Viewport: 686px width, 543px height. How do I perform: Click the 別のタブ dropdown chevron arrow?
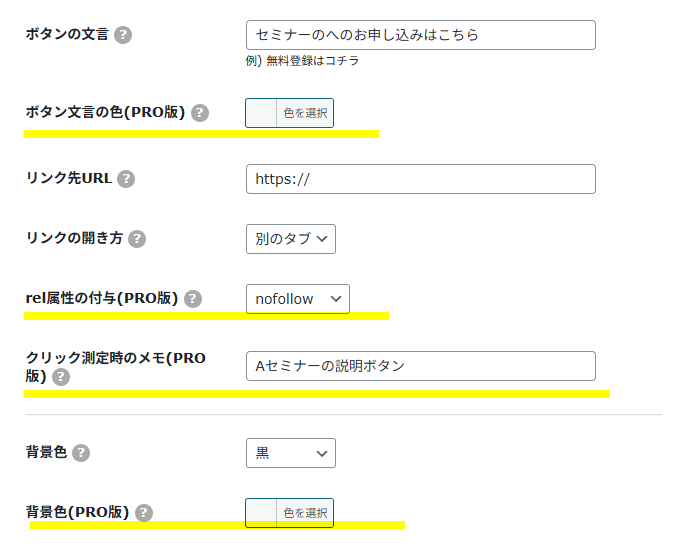(x=322, y=239)
